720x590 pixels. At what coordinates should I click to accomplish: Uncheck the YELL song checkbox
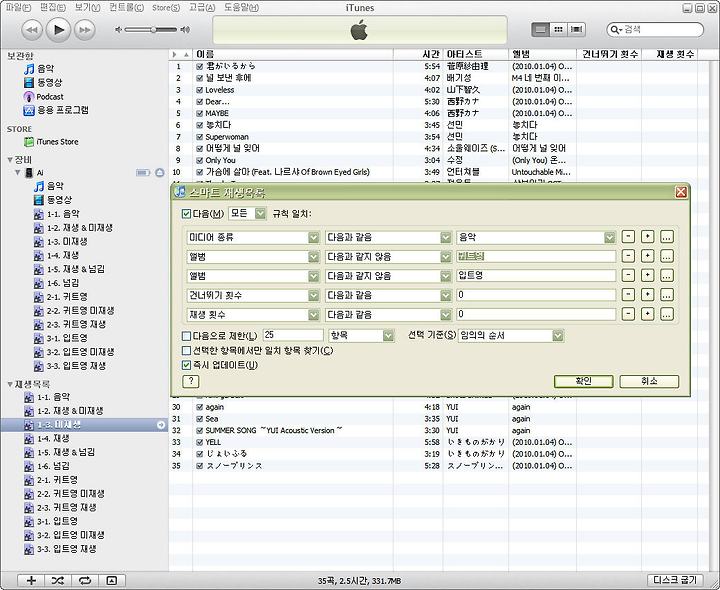[x=199, y=442]
